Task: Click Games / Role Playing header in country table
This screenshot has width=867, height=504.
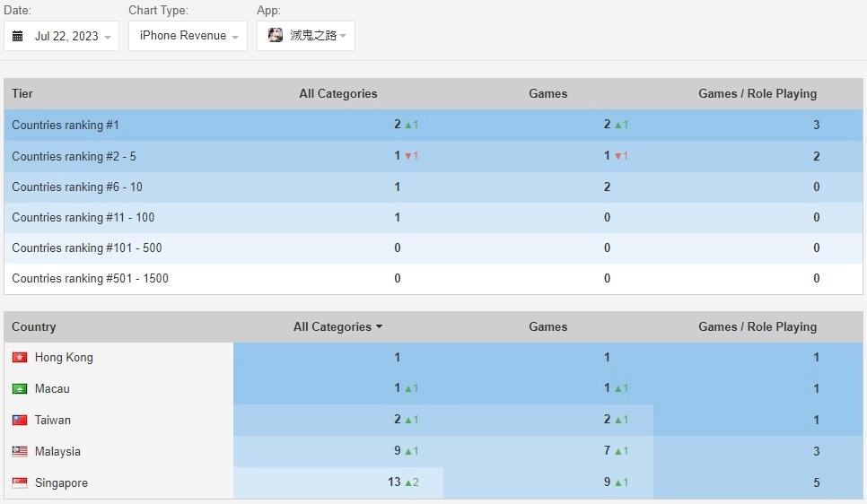Action: pos(758,327)
